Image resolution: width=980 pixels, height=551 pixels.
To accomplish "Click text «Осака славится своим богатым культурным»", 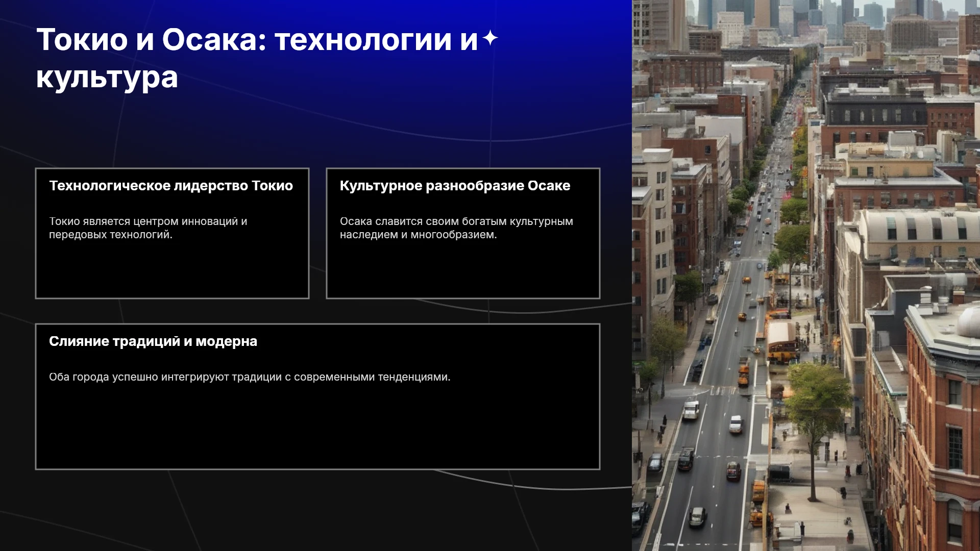I will click(456, 221).
